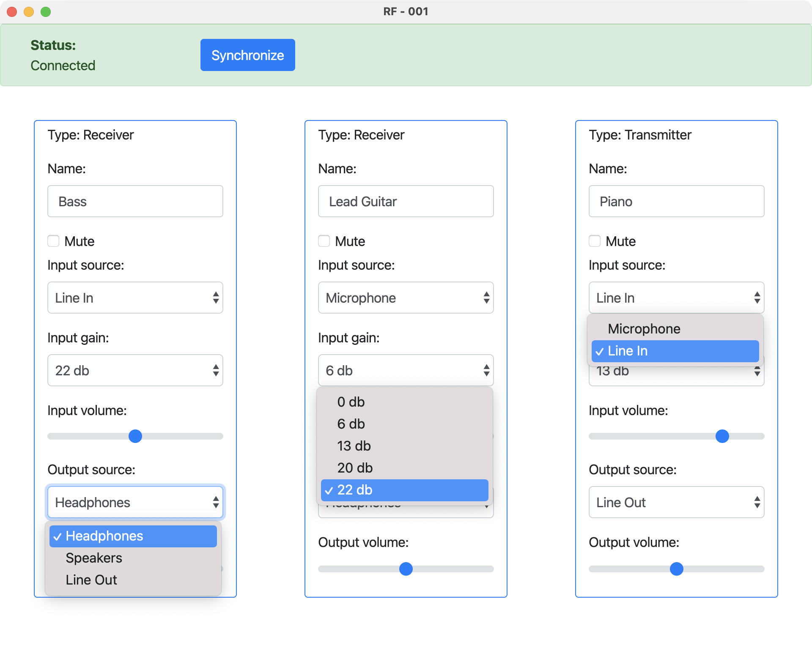Screen dimensions: 812x645
Task: Expand Lead Guitar Microphone input source
Action: click(406, 298)
